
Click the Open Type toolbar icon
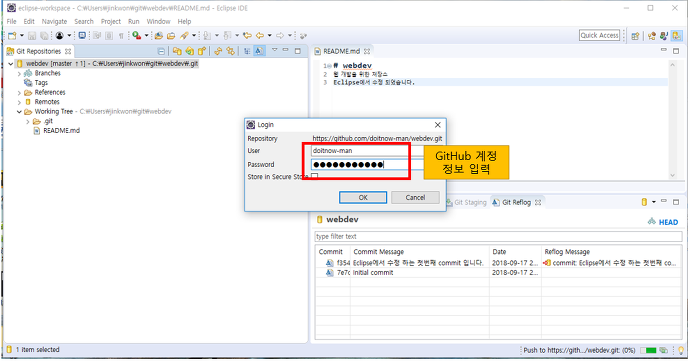point(158,36)
